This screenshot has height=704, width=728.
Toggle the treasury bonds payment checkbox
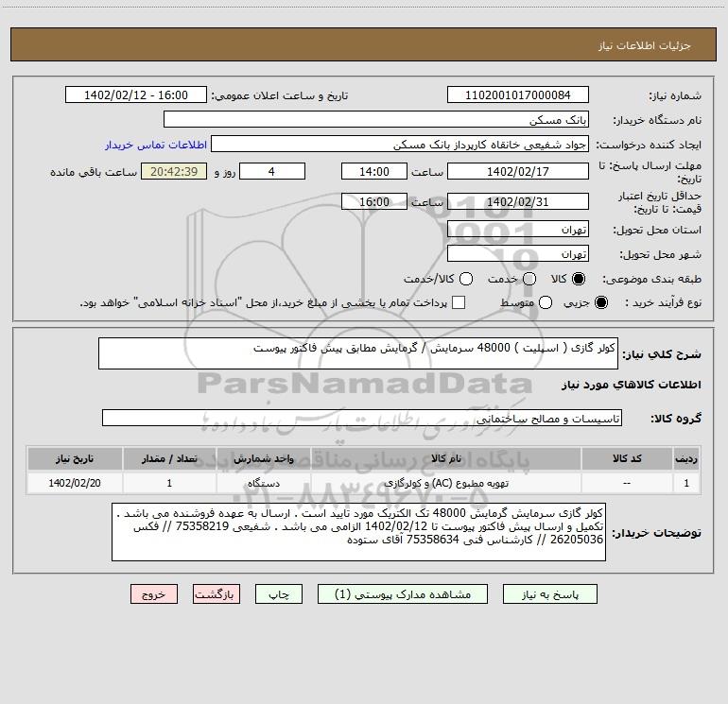point(459,302)
